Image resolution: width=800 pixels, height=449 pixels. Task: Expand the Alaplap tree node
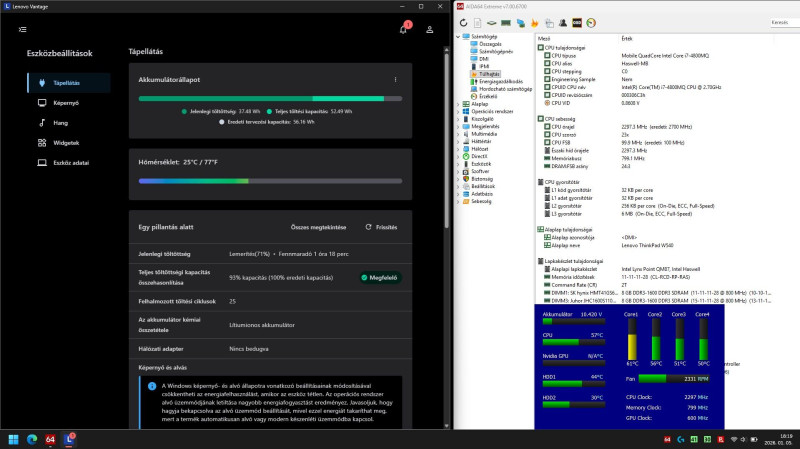pyautogui.click(x=458, y=104)
